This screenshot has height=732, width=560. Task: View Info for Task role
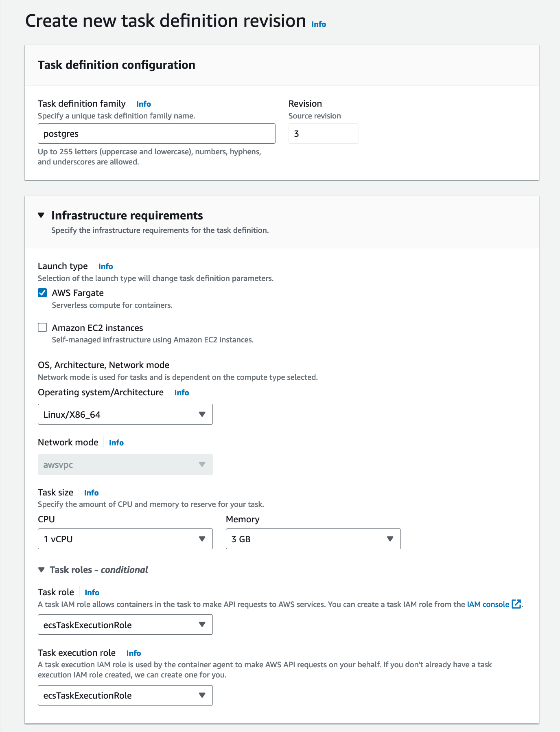tap(92, 593)
